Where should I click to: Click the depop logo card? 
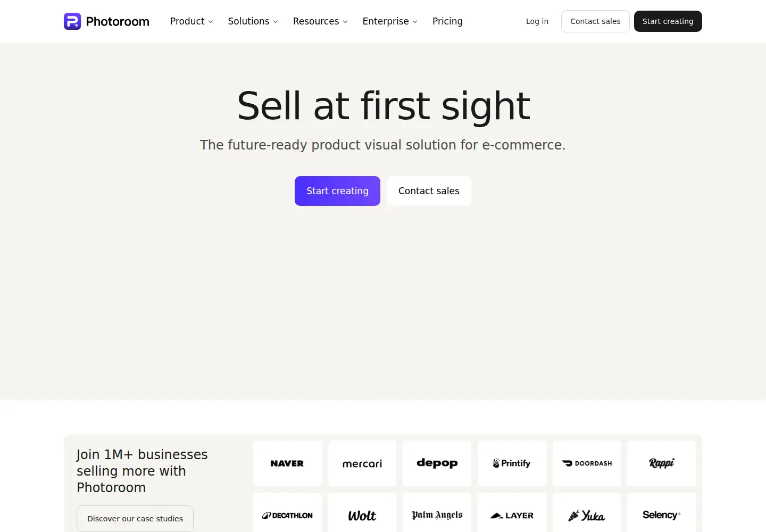[437, 463]
